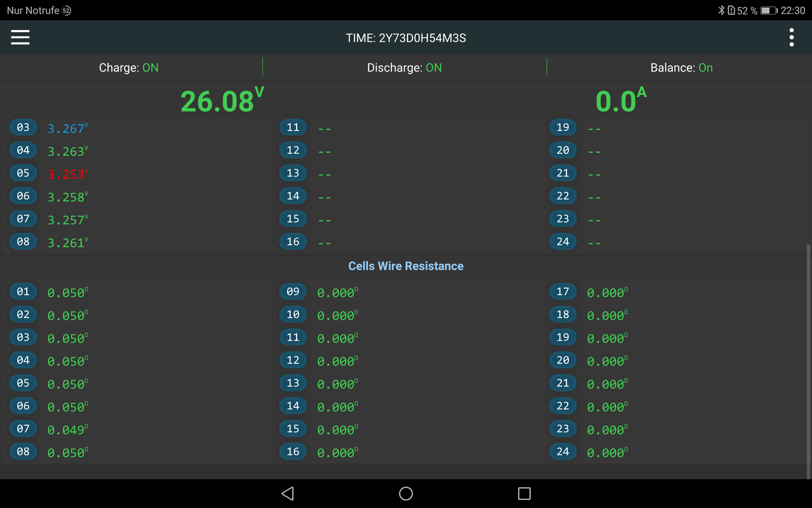Open recent apps with the square button
Viewport: 812px width, 508px height.
click(524, 494)
